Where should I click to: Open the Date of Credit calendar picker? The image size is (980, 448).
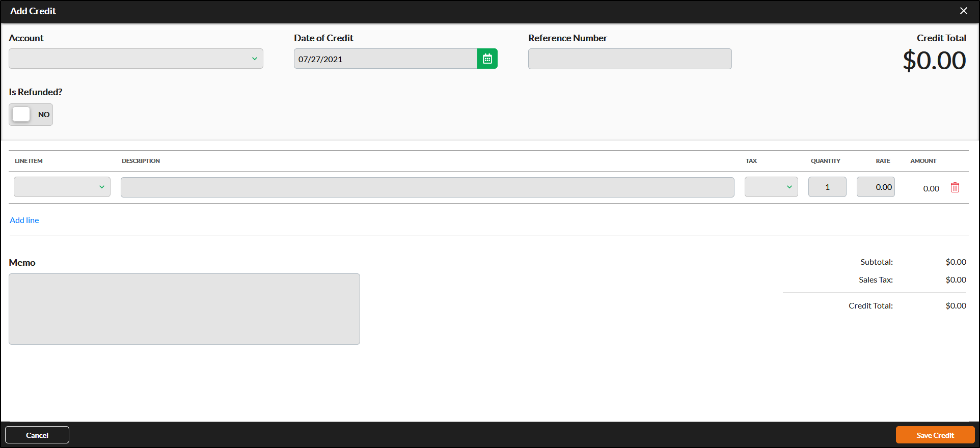click(x=487, y=59)
